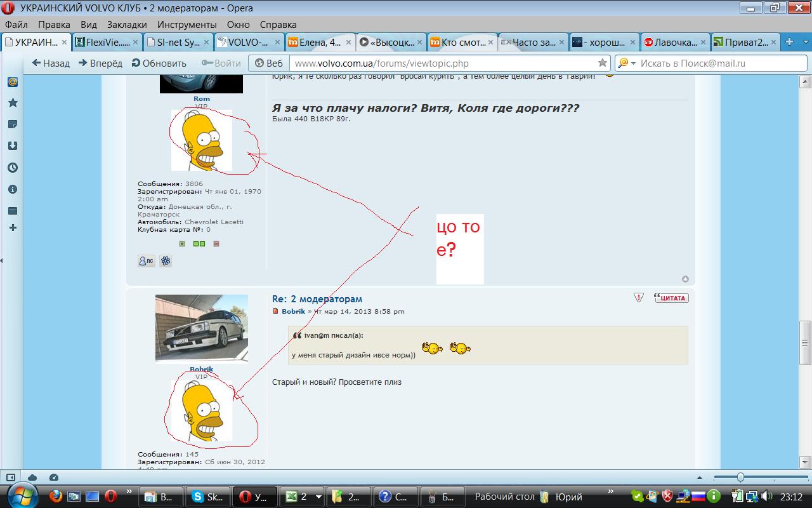The width and height of the screenshot is (812, 508).
Task: Bookmark page with address bar star
Action: click(602, 63)
